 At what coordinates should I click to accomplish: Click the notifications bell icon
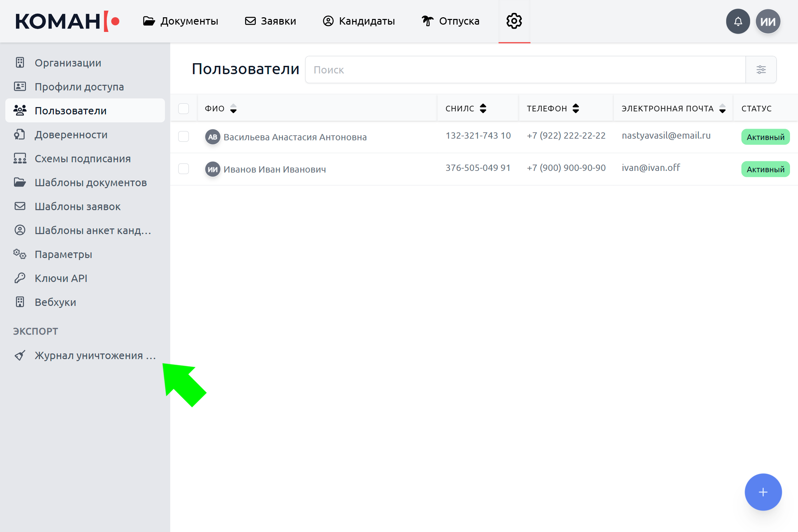pos(737,21)
